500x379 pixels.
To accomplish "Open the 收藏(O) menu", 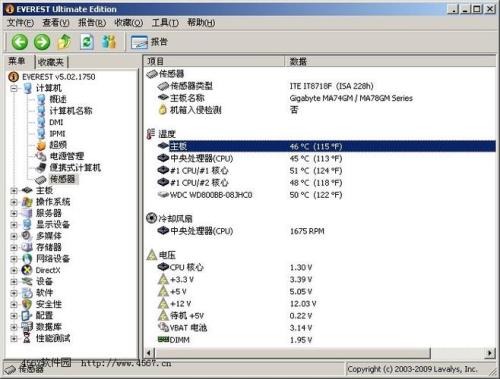I will pyautogui.click(x=128, y=23).
